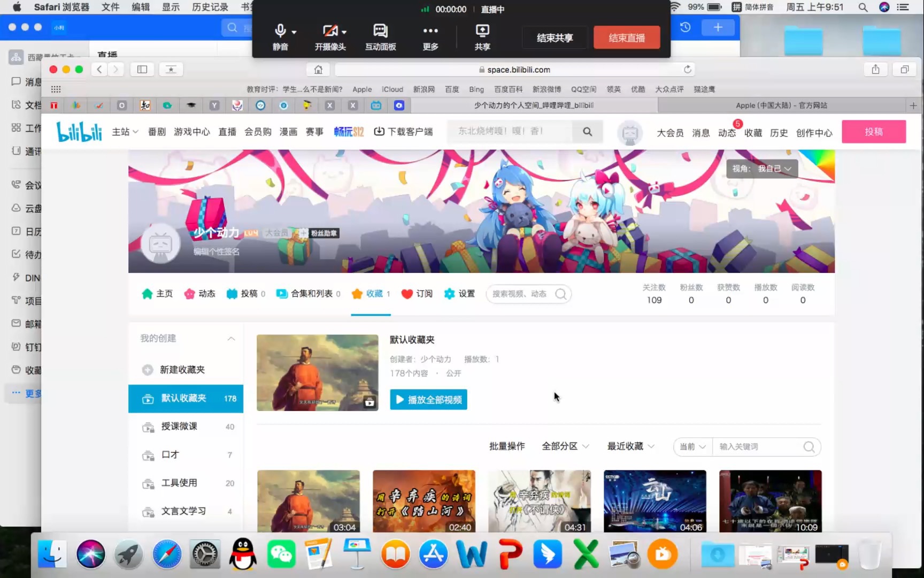
Task: Open the bilibili logo homepage
Action: point(79,132)
